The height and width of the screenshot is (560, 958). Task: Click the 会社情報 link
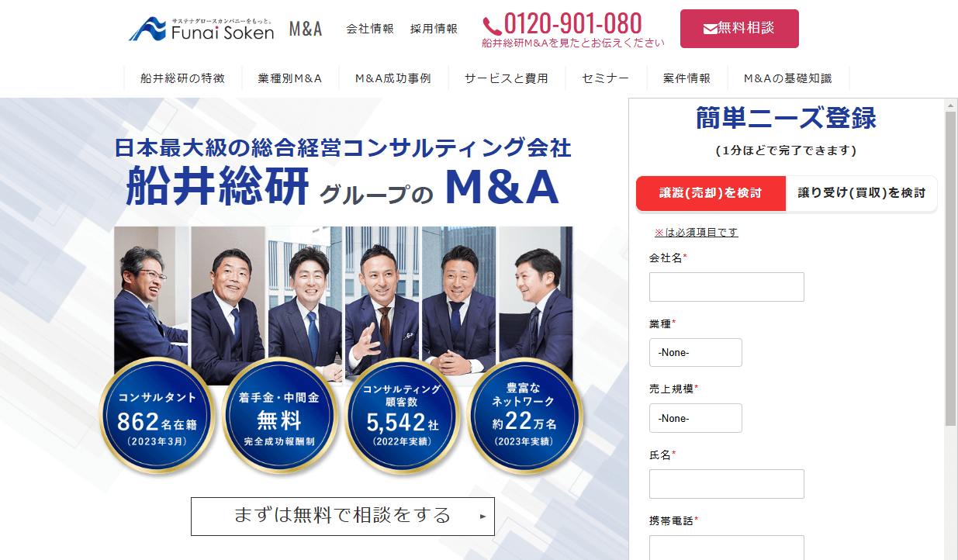point(370,29)
